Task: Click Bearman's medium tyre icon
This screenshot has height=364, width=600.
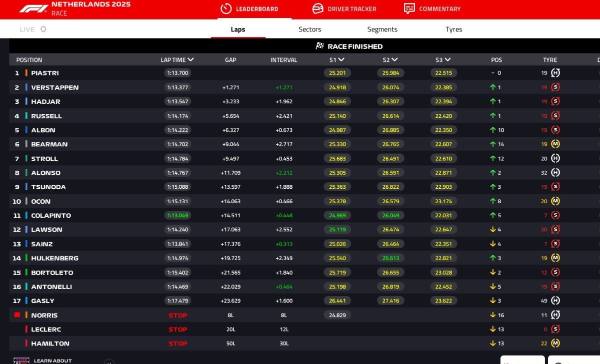Action: click(555, 144)
